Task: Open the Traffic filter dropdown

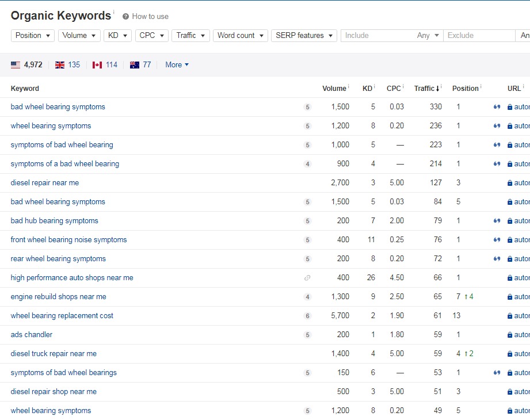Action: point(190,36)
